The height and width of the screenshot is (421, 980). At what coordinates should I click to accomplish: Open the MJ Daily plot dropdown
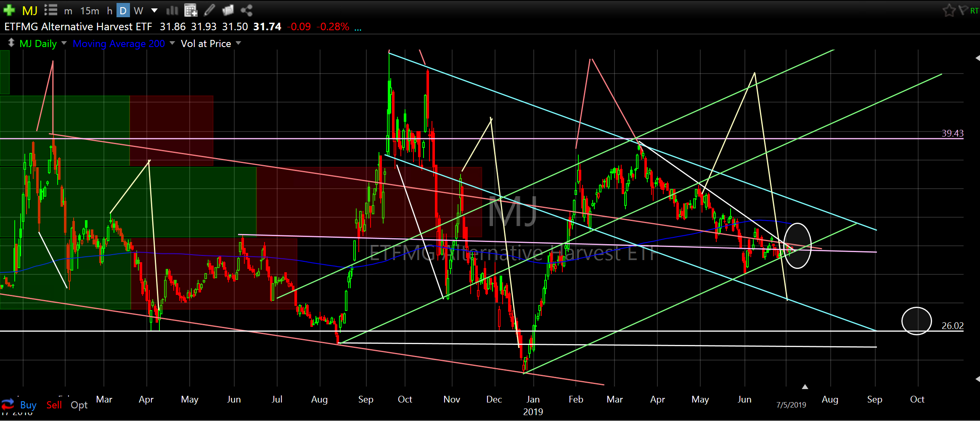click(64, 43)
